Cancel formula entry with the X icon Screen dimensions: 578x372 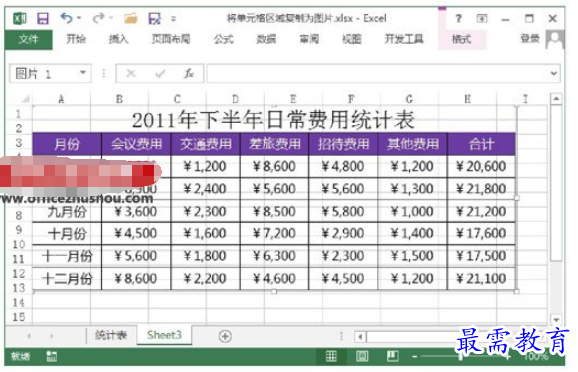pyautogui.click(x=131, y=73)
